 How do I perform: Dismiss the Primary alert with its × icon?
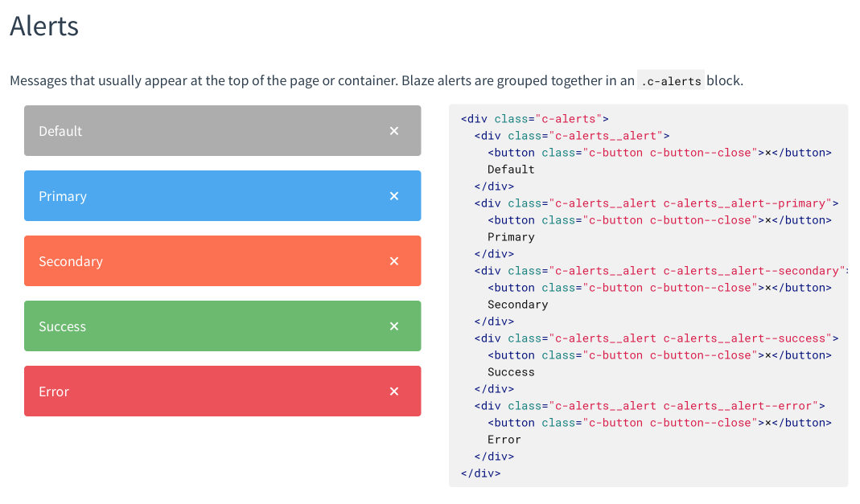[394, 195]
